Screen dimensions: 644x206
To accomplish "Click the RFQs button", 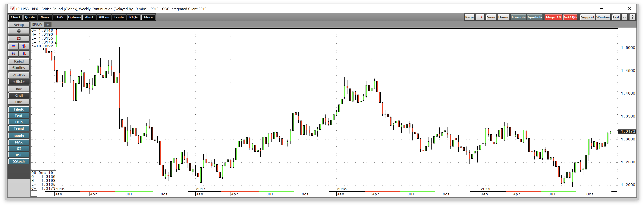I will click(134, 17).
